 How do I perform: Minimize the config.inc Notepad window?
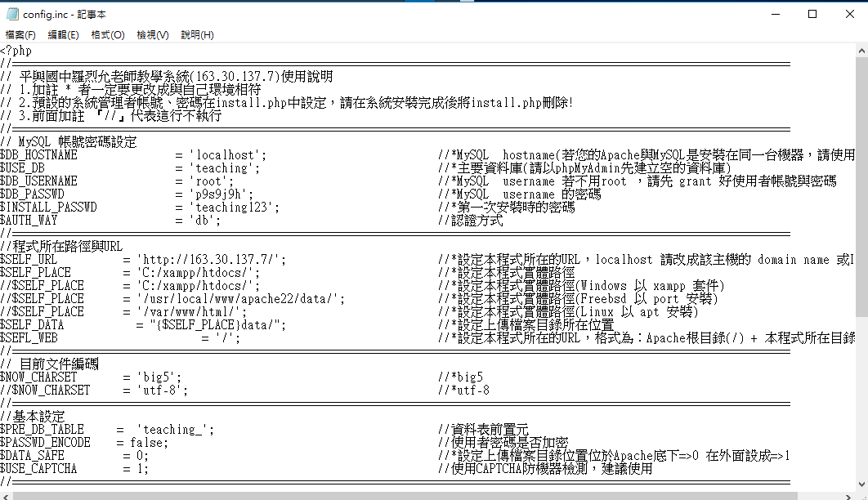click(x=776, y=14)
